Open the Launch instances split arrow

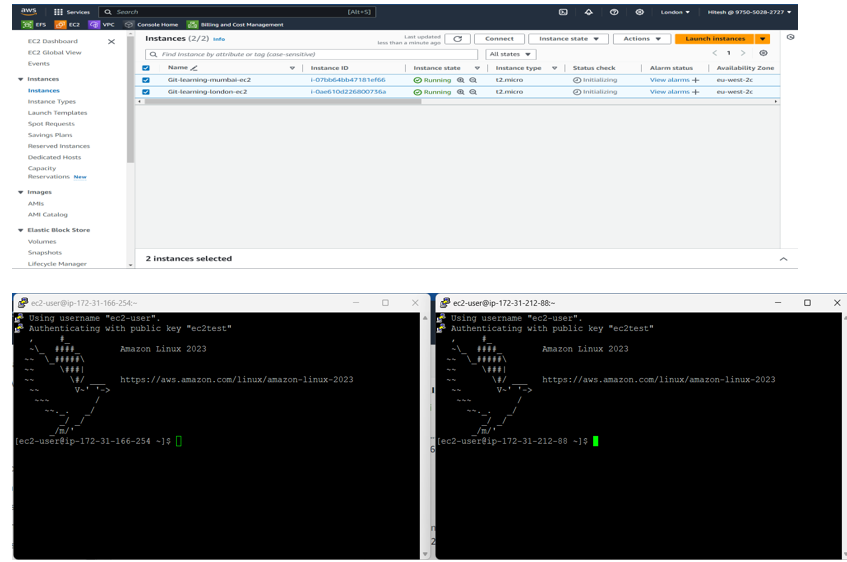point(762,39)
